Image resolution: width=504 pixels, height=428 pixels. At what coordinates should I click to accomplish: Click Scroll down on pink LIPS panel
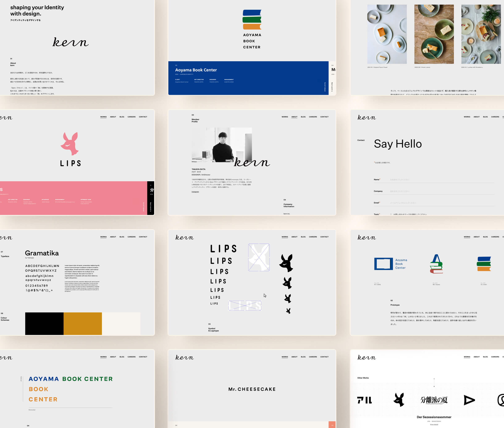coord(144,207)
